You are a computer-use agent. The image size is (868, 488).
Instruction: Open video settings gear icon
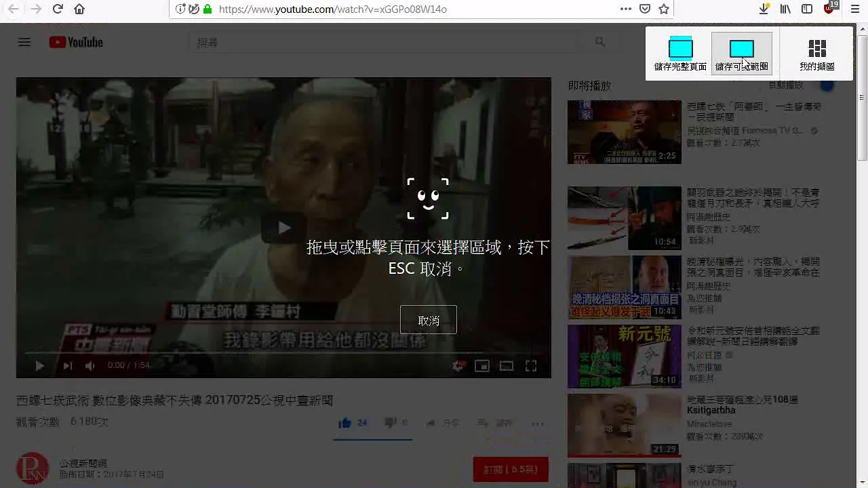459,366
